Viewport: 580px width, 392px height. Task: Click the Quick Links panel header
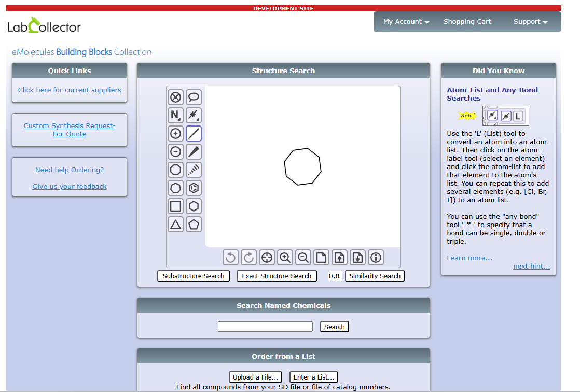70,71
